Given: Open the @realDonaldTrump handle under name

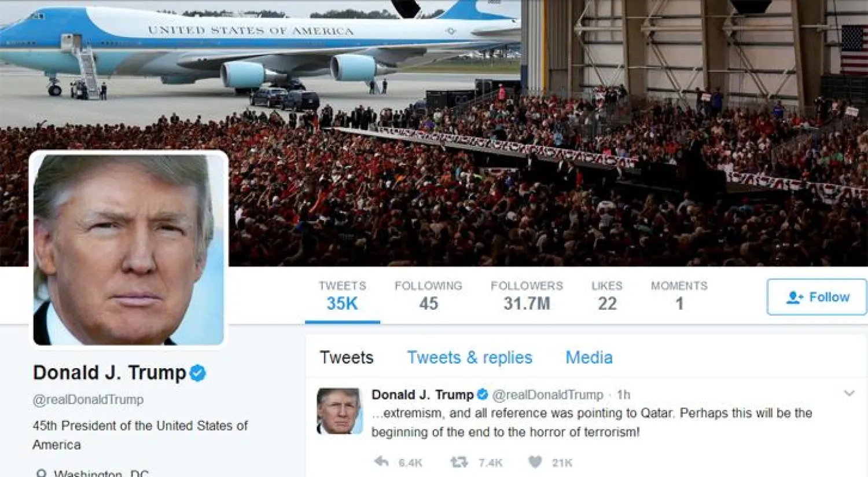Looking at the screenshot, I should 88,399.
